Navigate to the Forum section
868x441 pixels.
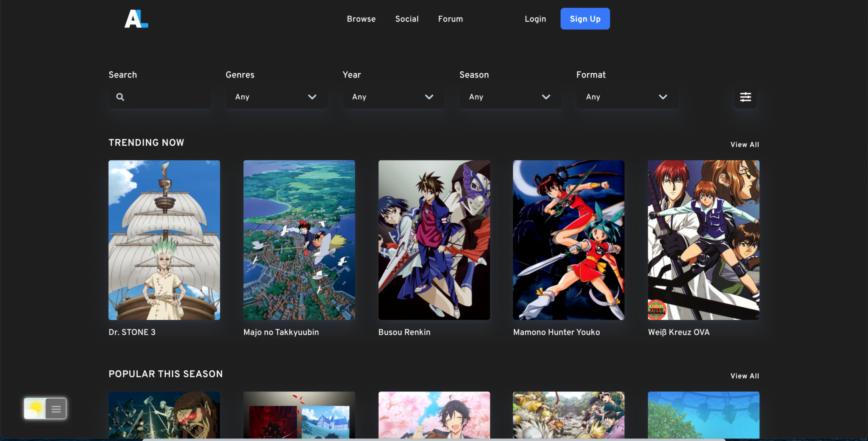pyautogui.click(x=450, y=19)
